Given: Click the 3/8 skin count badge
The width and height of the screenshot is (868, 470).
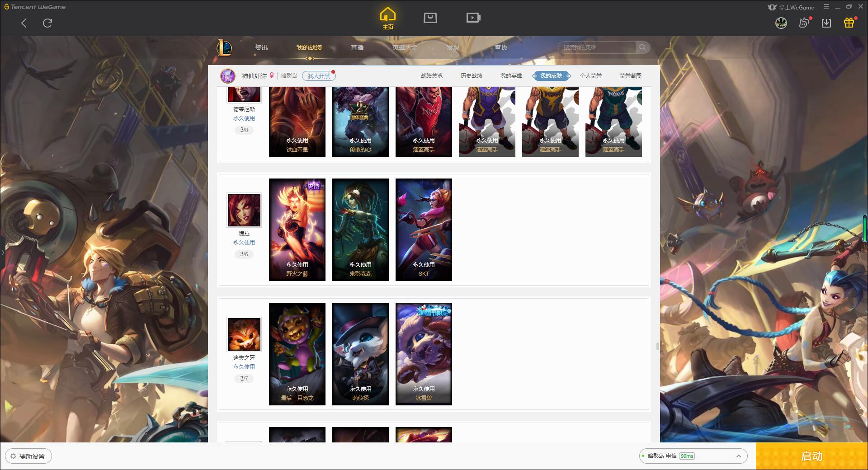Looking at the screenshot, I should click(244, 130).
